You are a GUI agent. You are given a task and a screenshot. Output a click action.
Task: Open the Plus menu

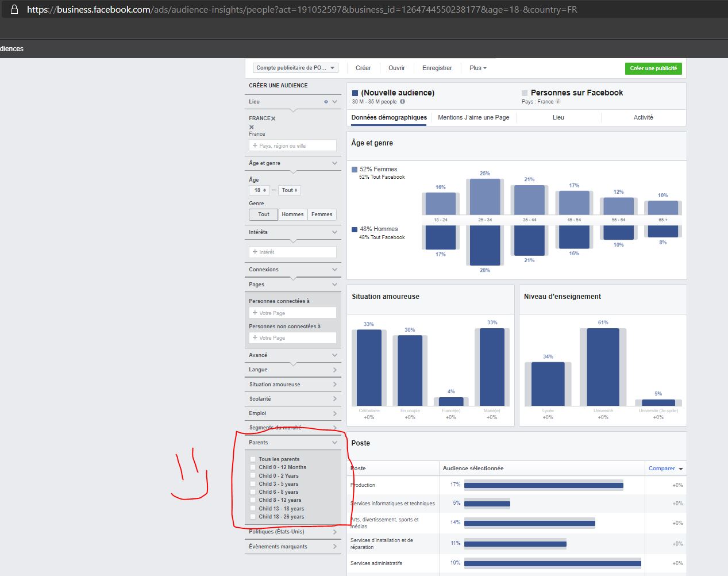(x=477, y=68)
